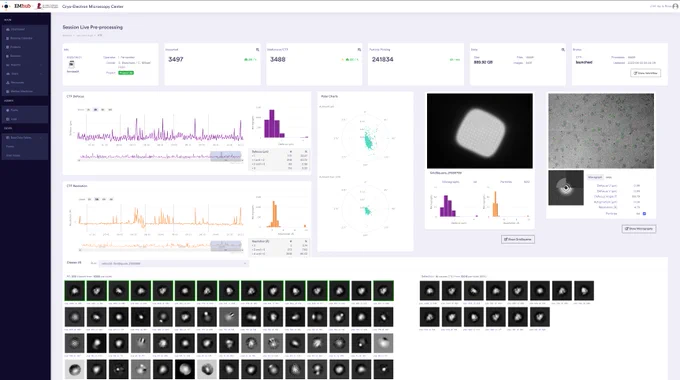Open Dashboard in the sidebar
680x380 pixels.
coord(25,29)
